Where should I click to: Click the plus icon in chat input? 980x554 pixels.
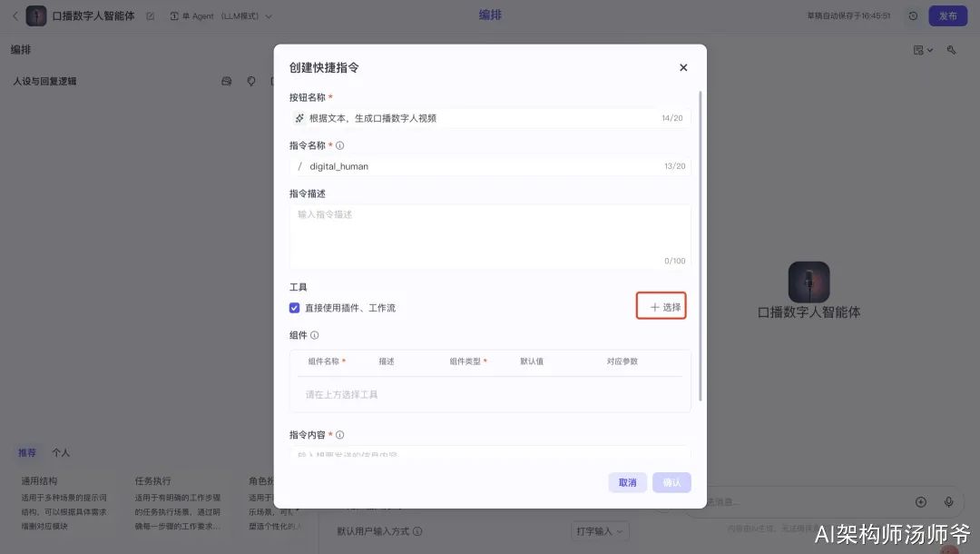(921, 501)
